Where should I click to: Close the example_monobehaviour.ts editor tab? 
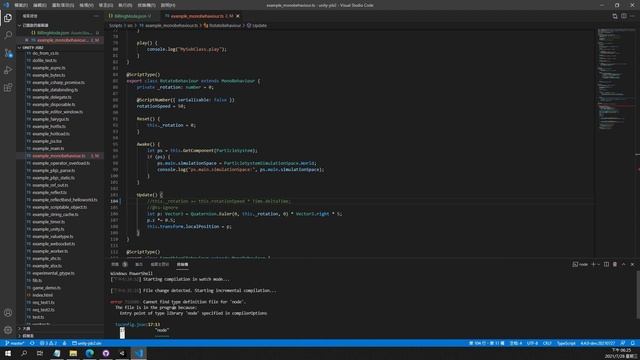click(238, 16)
